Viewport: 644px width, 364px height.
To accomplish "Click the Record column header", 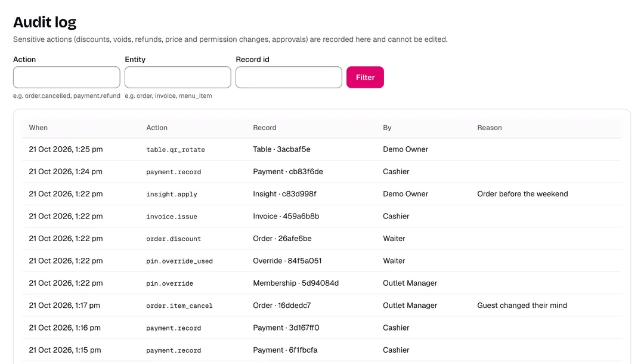I will pos(265,128).
